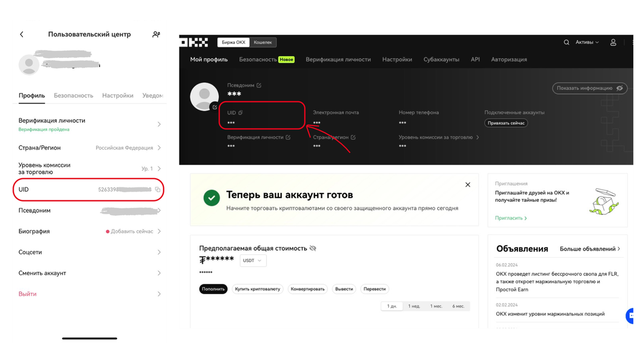Click the gift box invitation illustration
644x363 pixels.
[604, 201]
